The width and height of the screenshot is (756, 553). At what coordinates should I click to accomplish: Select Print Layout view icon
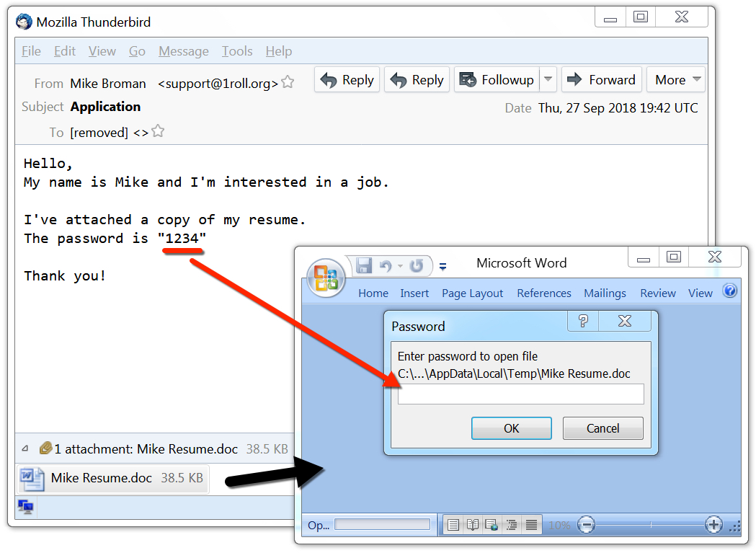pyautogui.click(x=453, y=525)
